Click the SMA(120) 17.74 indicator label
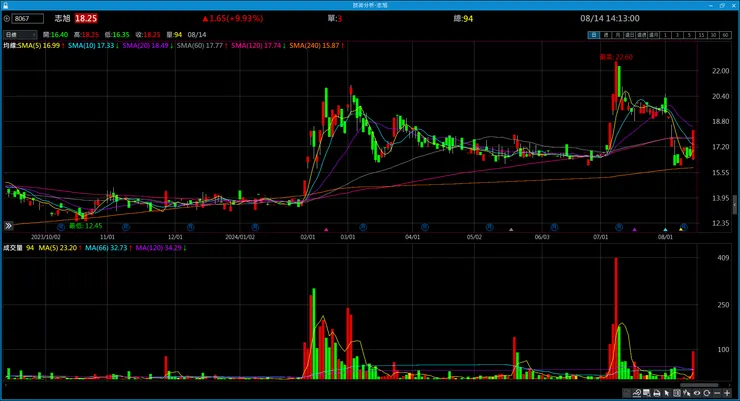Viewport: 740px width, 401px height. (258, 46)
